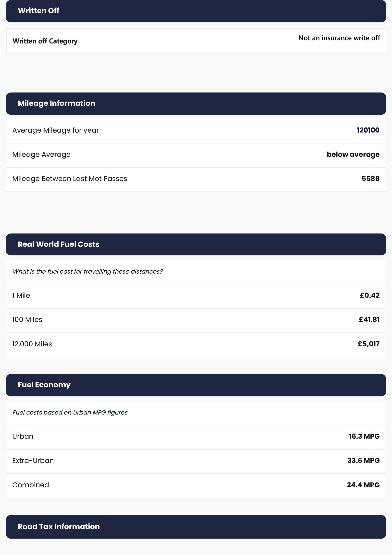Viewport: 392px width, 555px height.
Task: Select the 'Fuel costs based on Urban MPG' note
Action: pyautogui.click(x=71, y=412)
